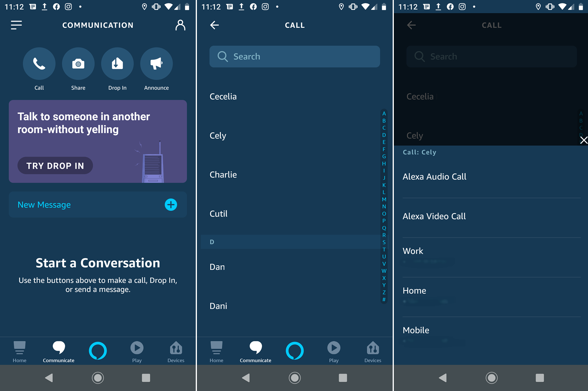Open Communicate tab in middle screen
Screen dimensions: 588x391
coord(256,352)
